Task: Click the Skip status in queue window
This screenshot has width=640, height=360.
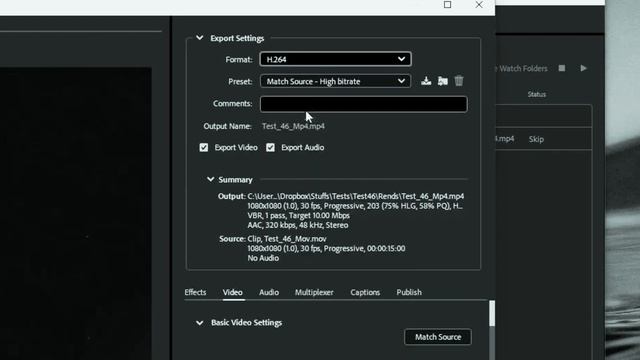Action: pos(536,139)
